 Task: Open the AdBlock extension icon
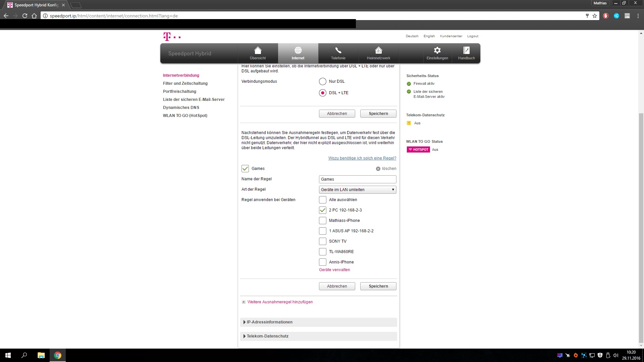click(606, 16)
